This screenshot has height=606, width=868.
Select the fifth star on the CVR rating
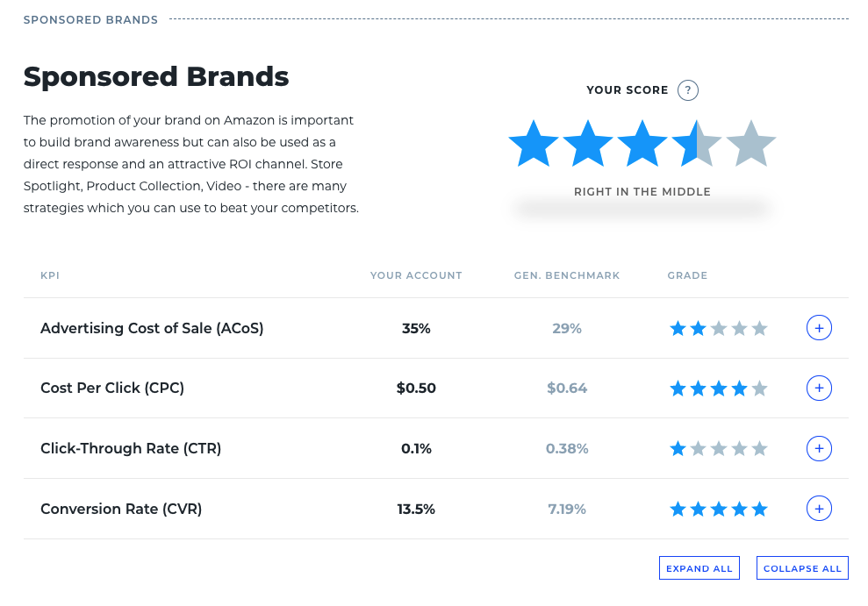point(760,508)
